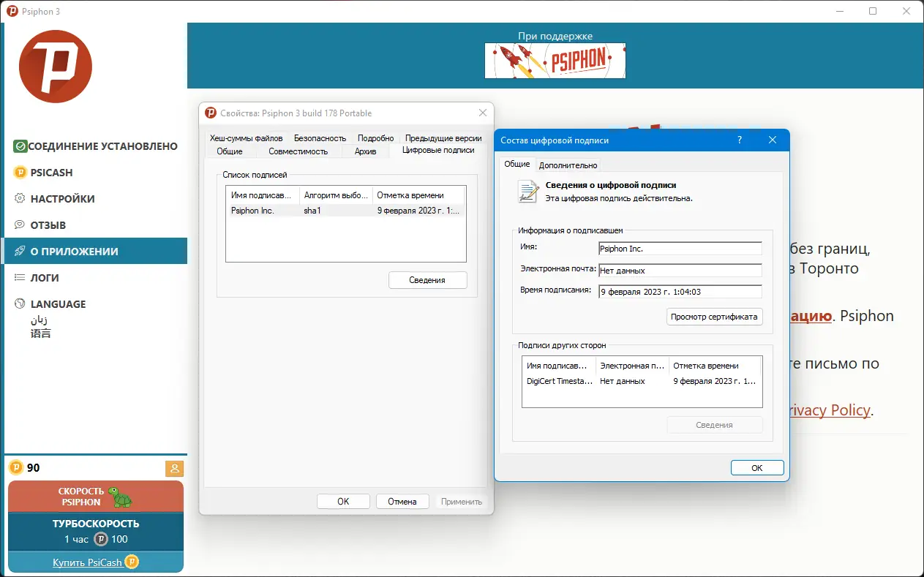
Task: Click the Имя field showing Psiphon Inc.
Action: point(680,249)
